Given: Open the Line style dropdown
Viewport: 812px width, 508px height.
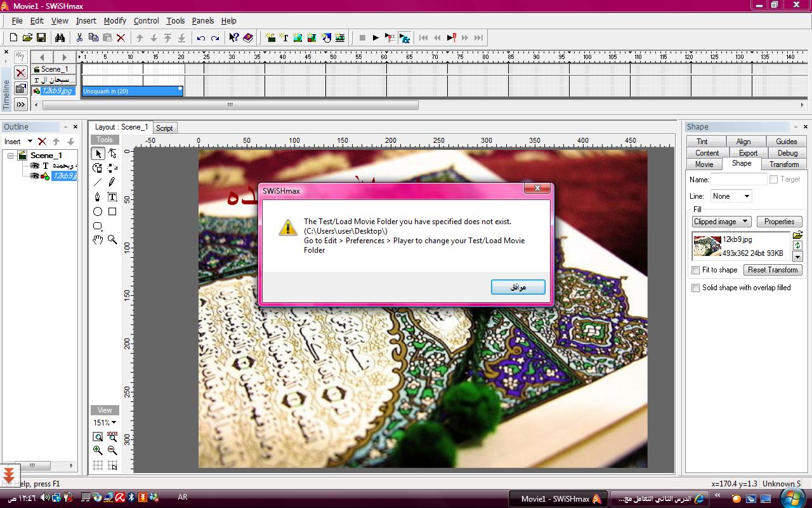Looking at the screenshot, I should coord(731,196).
